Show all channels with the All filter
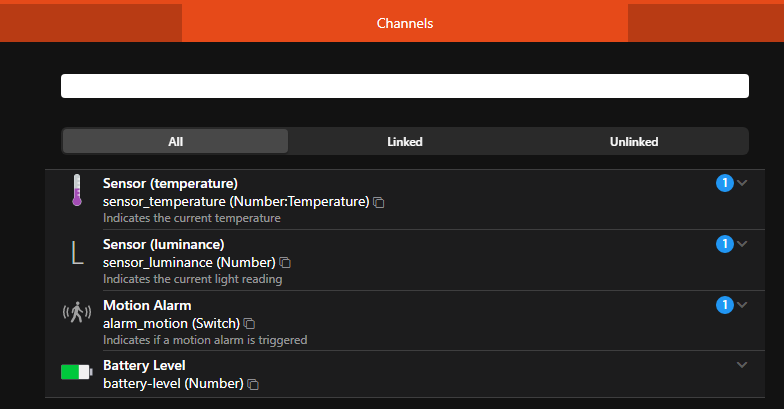Image resolution: width=784 pixels, height=409 pixels. tap(176, 142)
